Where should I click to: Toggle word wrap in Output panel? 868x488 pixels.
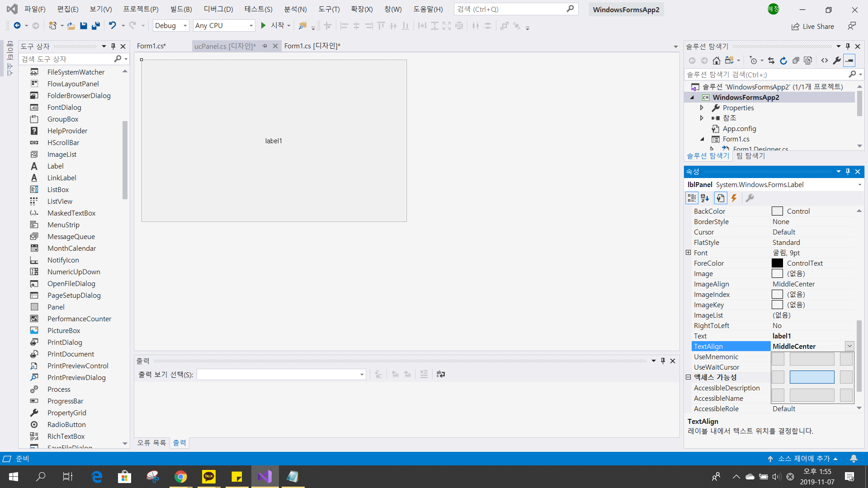click(x=441, y=374)
